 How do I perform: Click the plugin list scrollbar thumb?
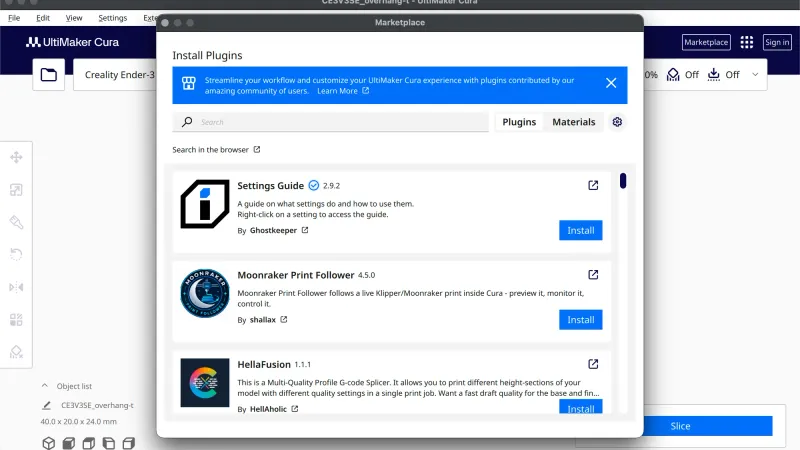[x=622, y=181]
